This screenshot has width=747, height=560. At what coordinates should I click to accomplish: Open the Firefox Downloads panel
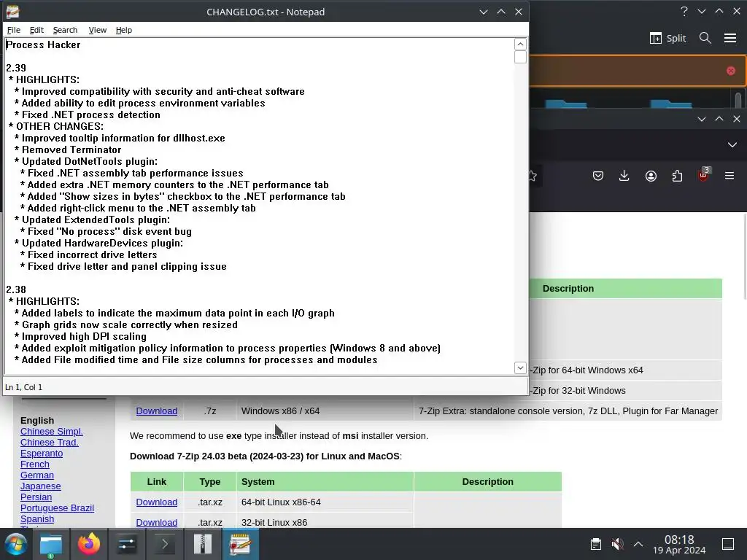624,176
